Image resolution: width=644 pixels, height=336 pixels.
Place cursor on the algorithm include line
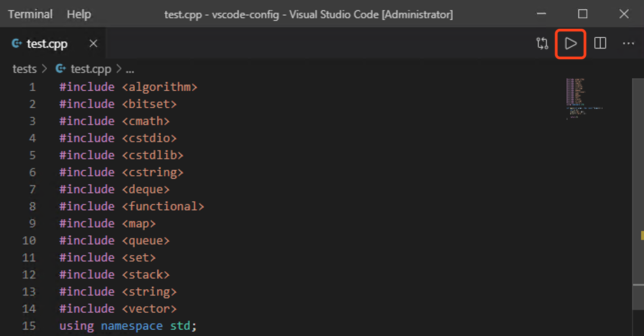(128, 87)
